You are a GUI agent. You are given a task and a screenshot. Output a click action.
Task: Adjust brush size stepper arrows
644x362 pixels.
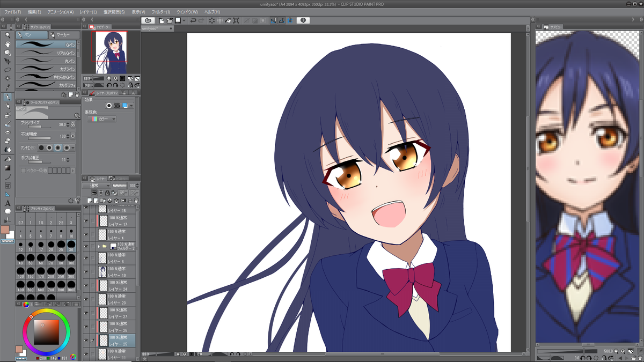pos(68,124)
